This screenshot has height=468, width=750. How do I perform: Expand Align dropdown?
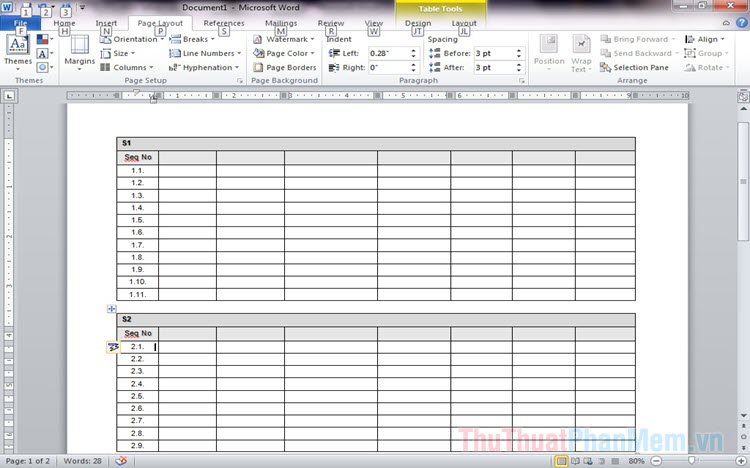click(x=705, y=39)
